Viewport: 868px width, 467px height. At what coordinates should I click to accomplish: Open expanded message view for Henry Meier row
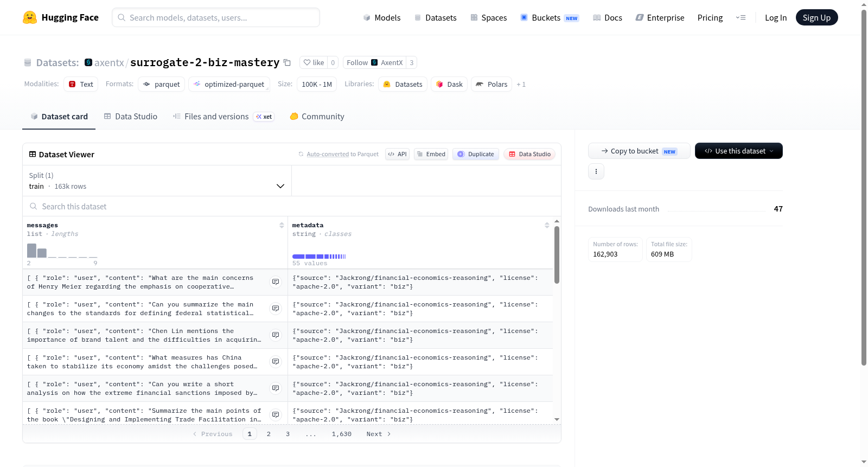tap(276, 282)
